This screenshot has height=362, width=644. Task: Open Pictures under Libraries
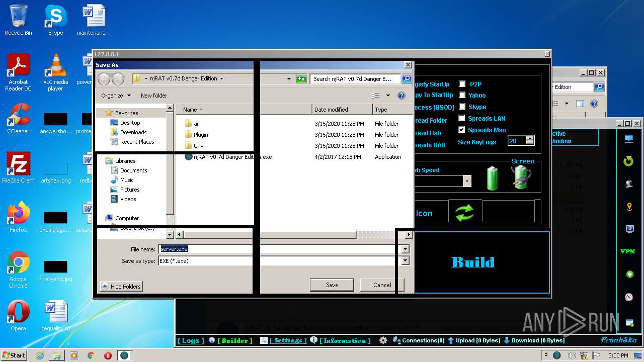pos(130,190)
